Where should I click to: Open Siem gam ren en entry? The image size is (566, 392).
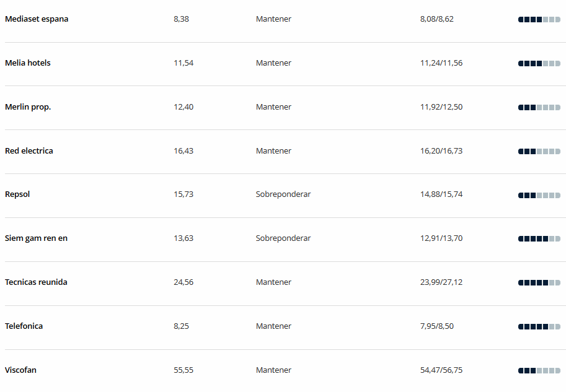(x=36, y=238)
